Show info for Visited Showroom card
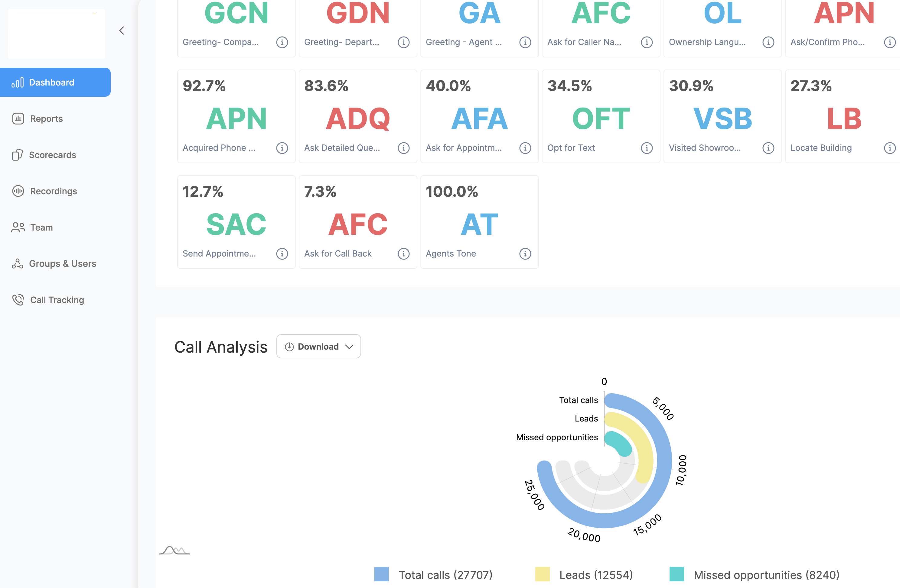The width and height of the screenshot is (900, 588). 768,148
